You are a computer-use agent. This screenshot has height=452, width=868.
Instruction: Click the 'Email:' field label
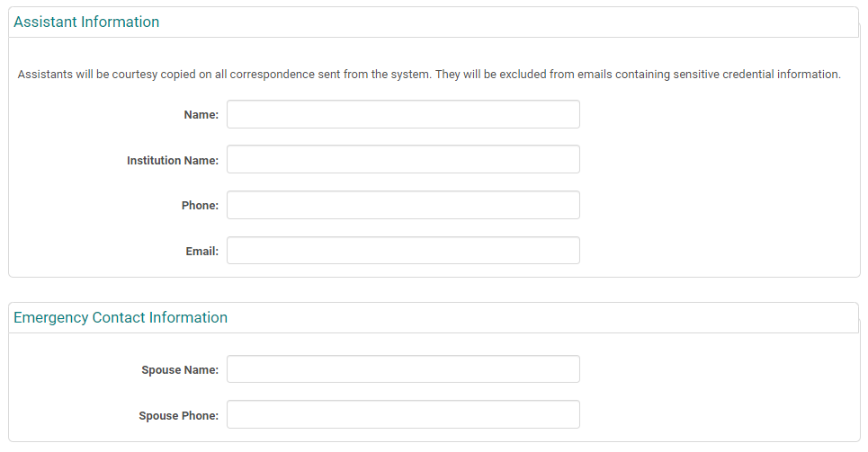click(201, 252)
